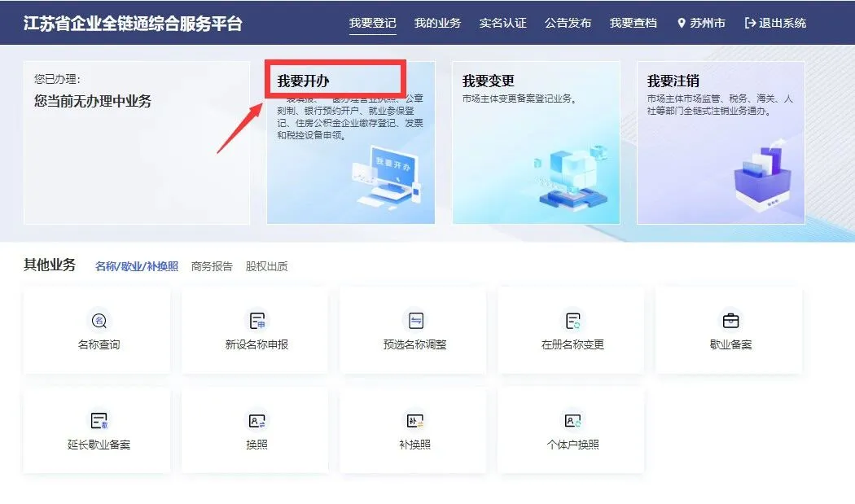
Task: Click the 补换照 icon
Action: (415, 420)
